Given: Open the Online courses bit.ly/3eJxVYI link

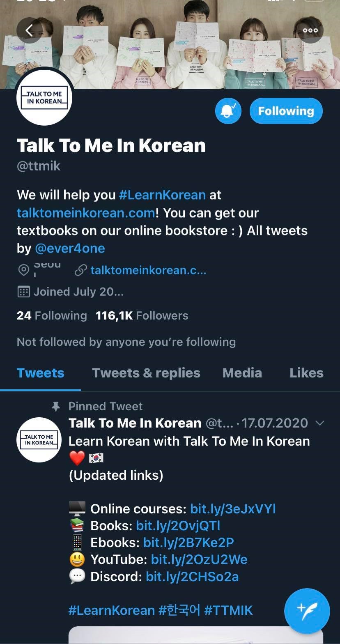Looking at the screenshot, I should point(233,509).
